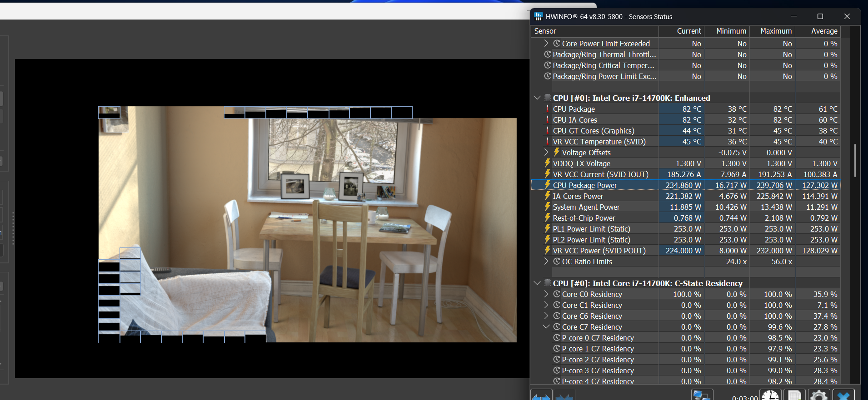
Task: Open the network/remote monitoring icon in HWiNFO
Action: [x=702, y=395]
